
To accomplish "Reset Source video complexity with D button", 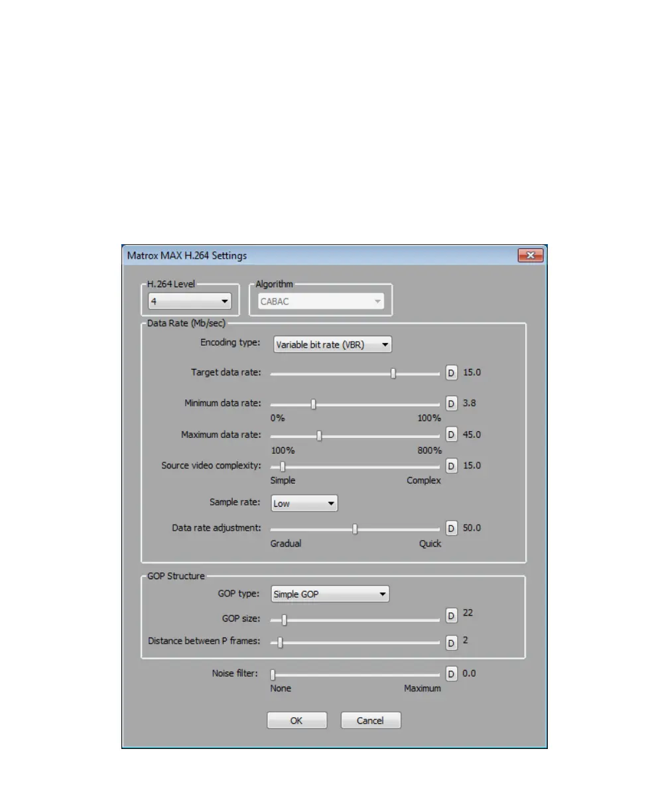I will point(451,466).
